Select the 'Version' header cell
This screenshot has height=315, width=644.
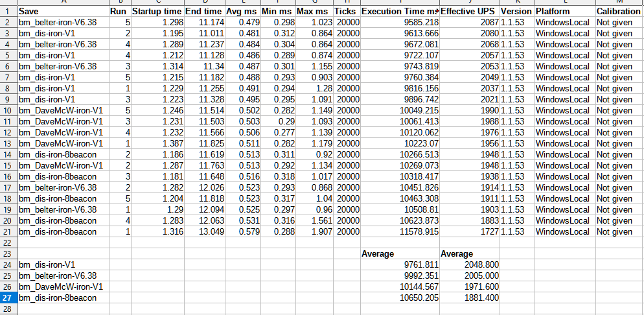click(517, 12)
